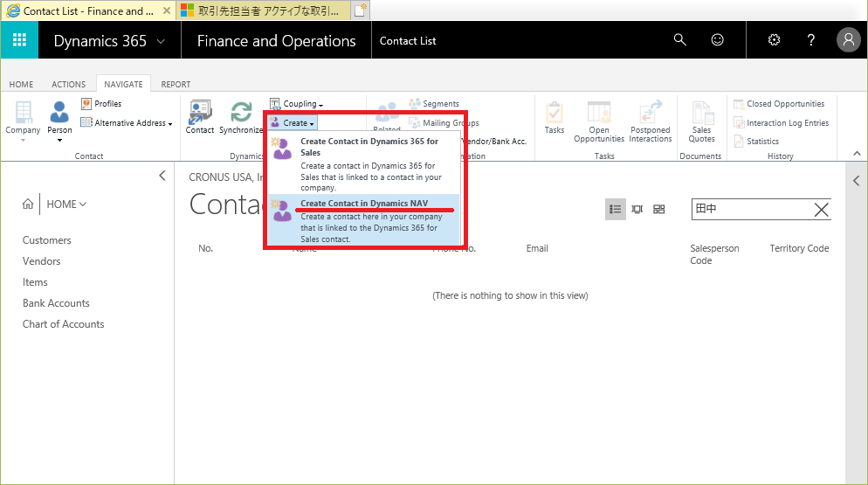Click the search magnifier icon

pos(679,40)
